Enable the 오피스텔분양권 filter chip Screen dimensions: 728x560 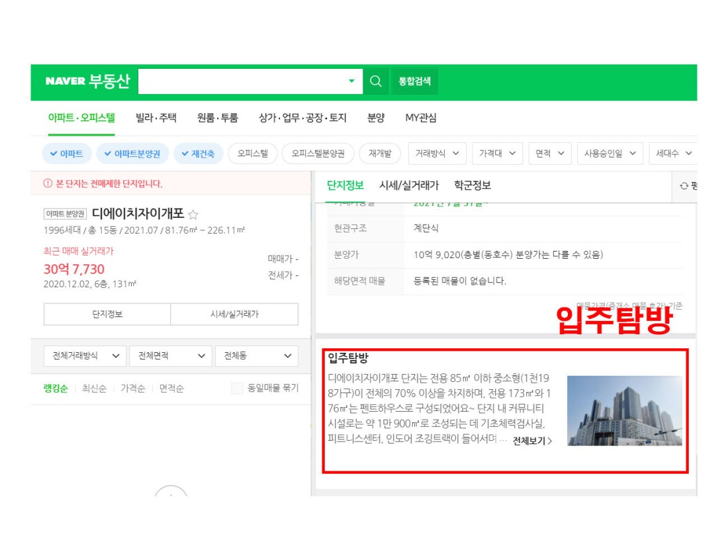point(318,154)
